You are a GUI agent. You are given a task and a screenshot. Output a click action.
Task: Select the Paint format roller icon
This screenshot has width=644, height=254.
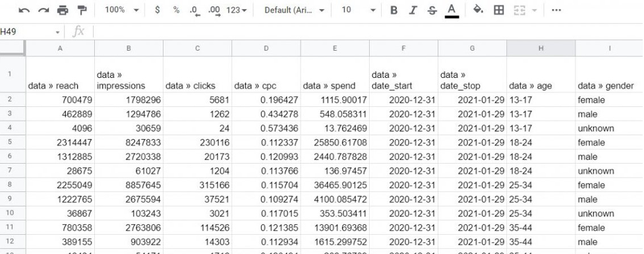pyautogui.click(x=82, y=11)
